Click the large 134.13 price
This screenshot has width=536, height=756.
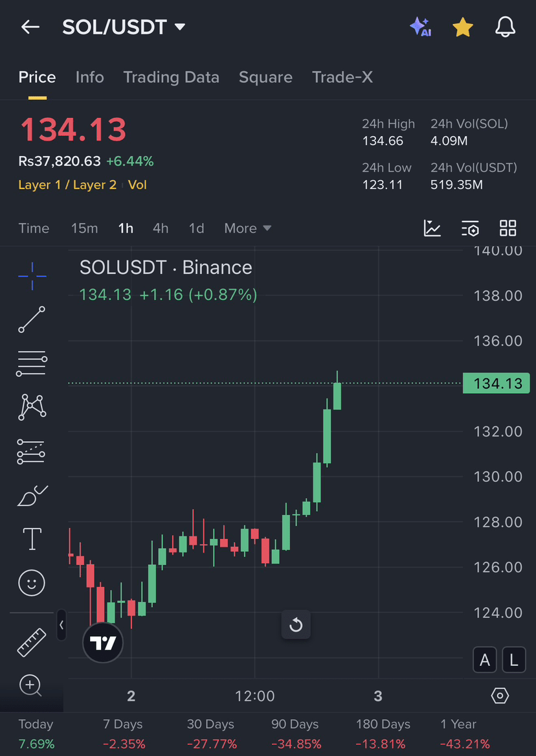coord(73,130)
